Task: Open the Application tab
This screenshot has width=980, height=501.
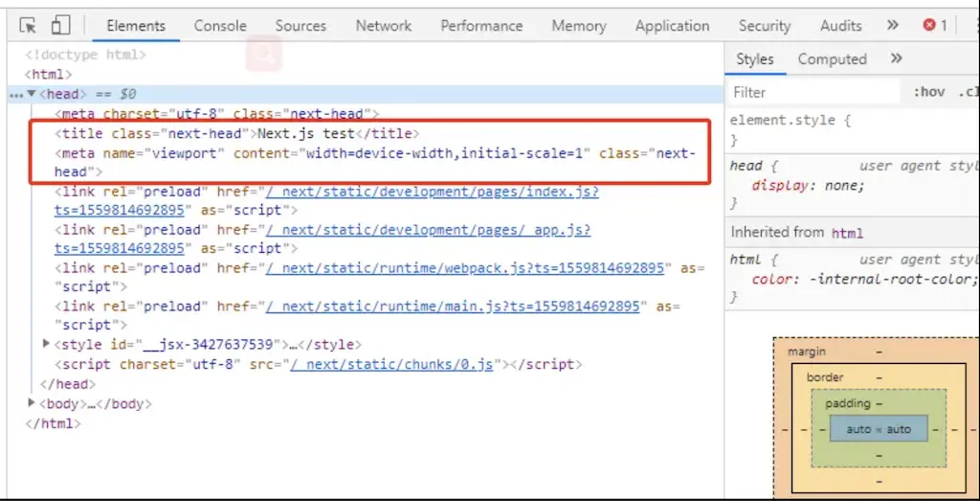Action: point(672,26)
